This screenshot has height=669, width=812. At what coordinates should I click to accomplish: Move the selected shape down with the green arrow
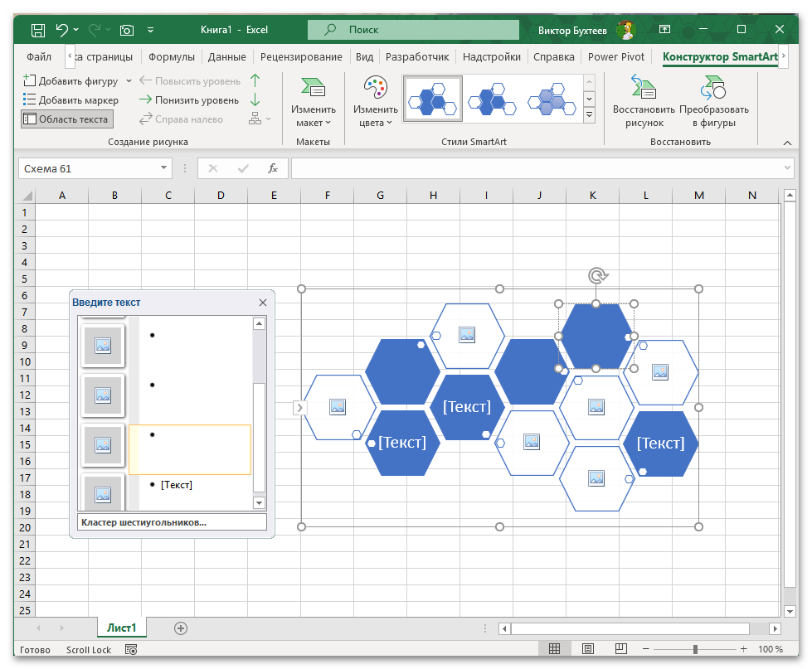click(x=255, y=99)
